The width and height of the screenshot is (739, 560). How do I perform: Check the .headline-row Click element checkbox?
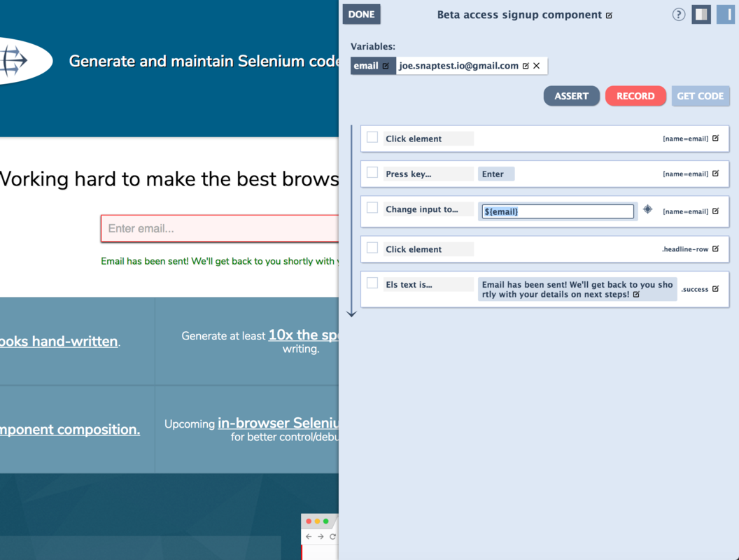coord(372,248)
